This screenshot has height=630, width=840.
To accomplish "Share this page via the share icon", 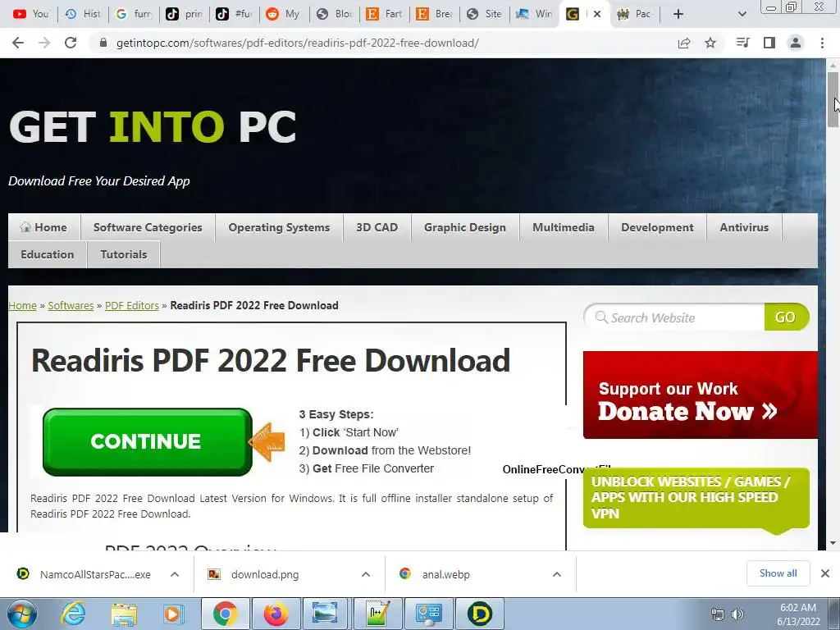I will click(684, 43).
